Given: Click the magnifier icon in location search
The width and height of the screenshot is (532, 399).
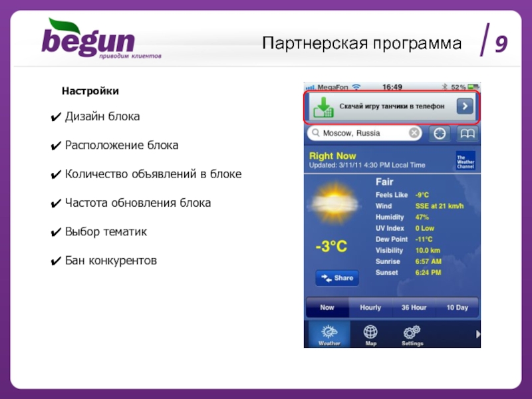Looking at the screenshot, I should click(x=315, y=132).
